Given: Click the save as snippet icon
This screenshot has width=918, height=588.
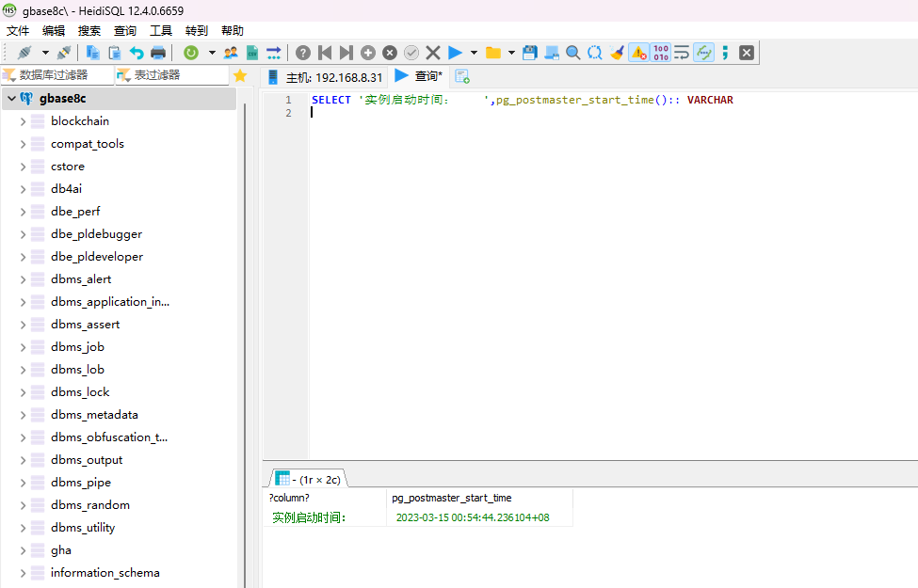Looking at the screenshot, I should (552, 53).
